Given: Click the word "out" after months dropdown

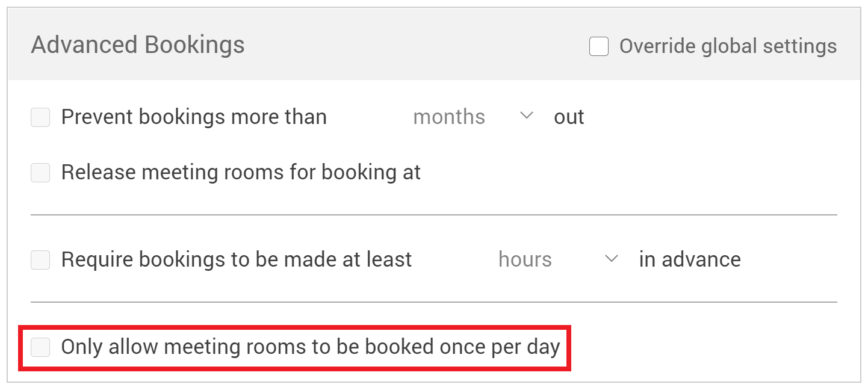Looking at the screenshot, I should (x=569, y=117).
